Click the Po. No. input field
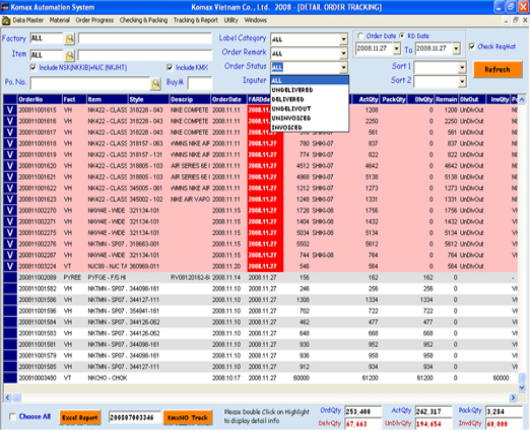 [x=90, y=83]
